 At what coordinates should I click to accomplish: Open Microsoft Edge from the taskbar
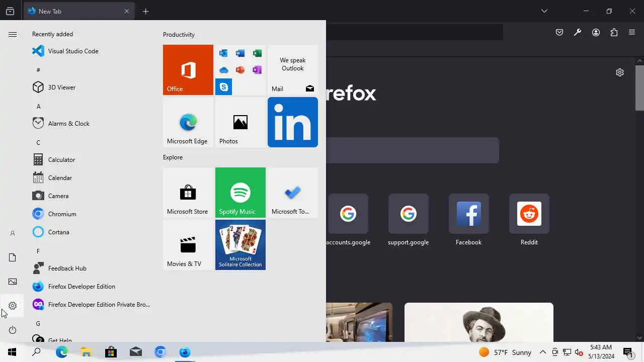(x=62, y=352)
